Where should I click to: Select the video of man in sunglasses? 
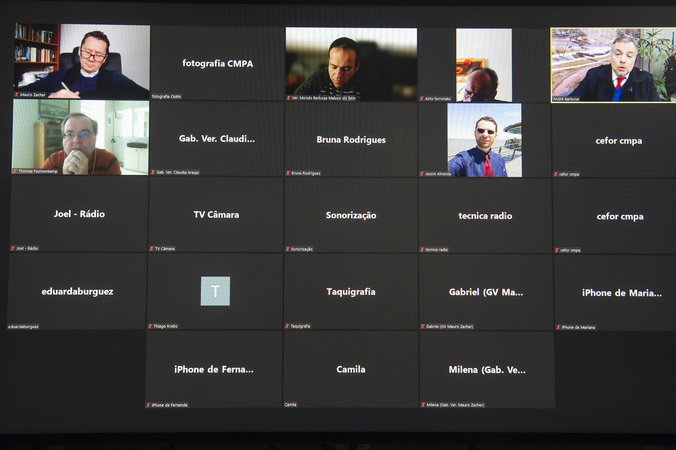pyautogui.click(x=484, y=140)
